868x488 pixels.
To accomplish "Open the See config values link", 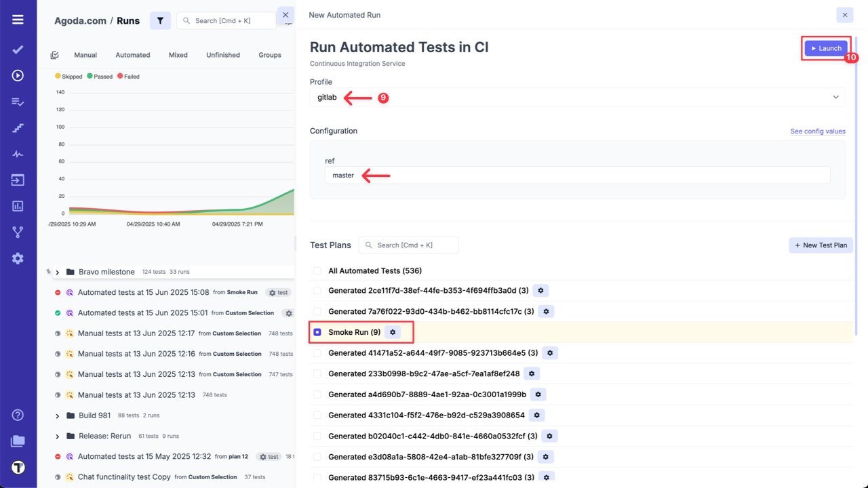I will point(818,131).
